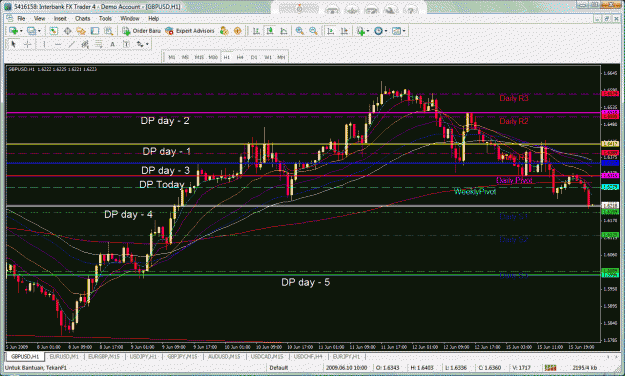Image resolution: width=625 pixels, height=376 pixels.
Task: Select the arrow cursor tool
Action: (13, 44)
